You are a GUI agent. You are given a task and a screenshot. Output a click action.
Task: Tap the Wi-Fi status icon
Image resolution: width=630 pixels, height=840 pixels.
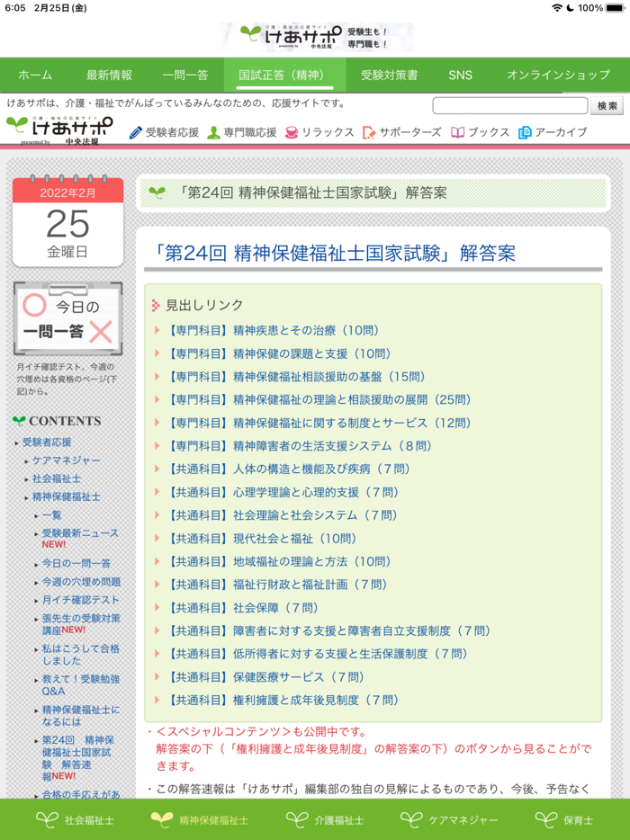(x=558, y=8)
